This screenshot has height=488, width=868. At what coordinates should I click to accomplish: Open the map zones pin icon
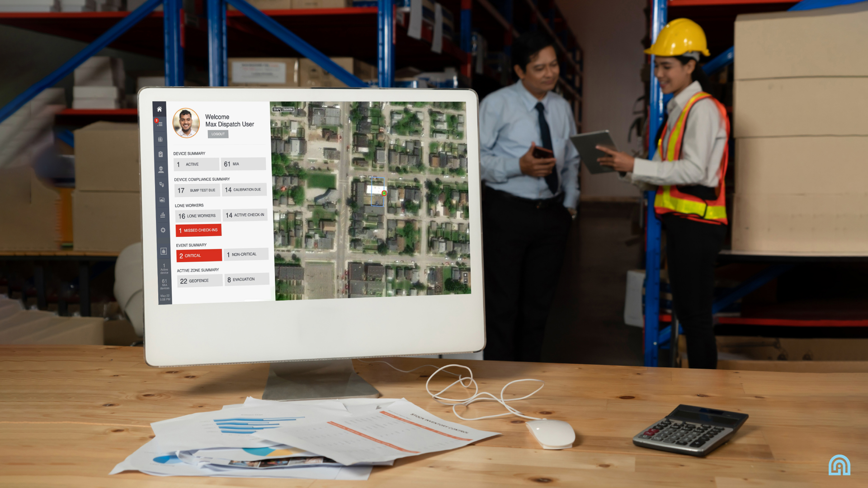pos(161,184)
